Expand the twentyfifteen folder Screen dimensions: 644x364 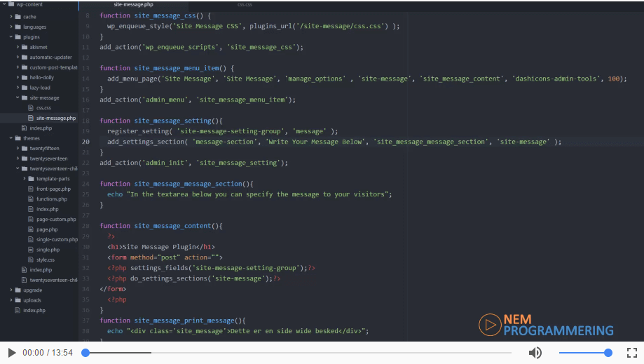click(x=18, y=148)
